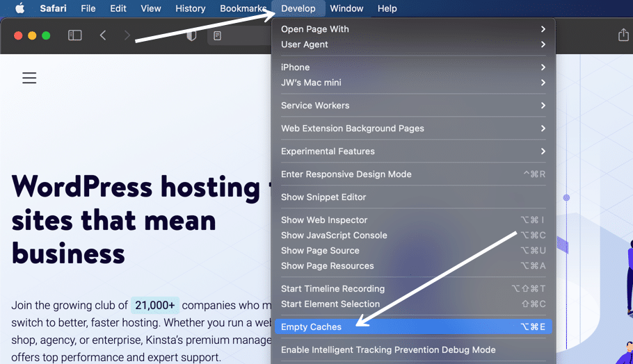
Task: Go back with the back arrow
Action: [x=103, y=35]
